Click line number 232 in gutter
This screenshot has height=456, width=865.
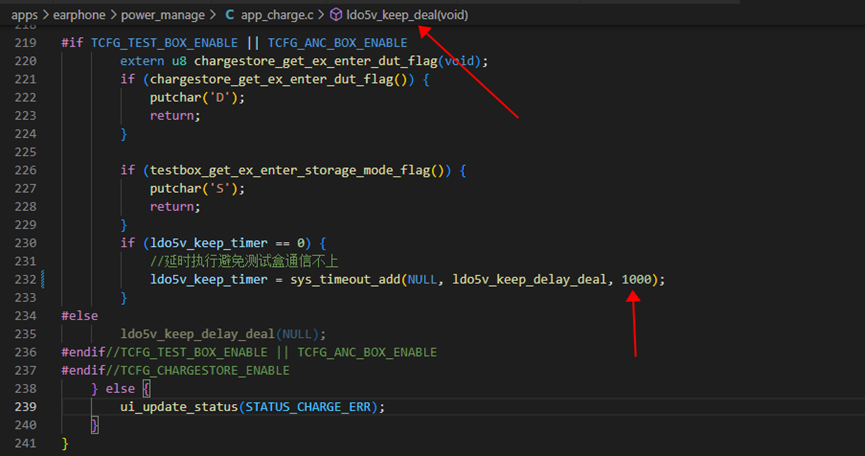pyautogui.click(x=25, y=280)
